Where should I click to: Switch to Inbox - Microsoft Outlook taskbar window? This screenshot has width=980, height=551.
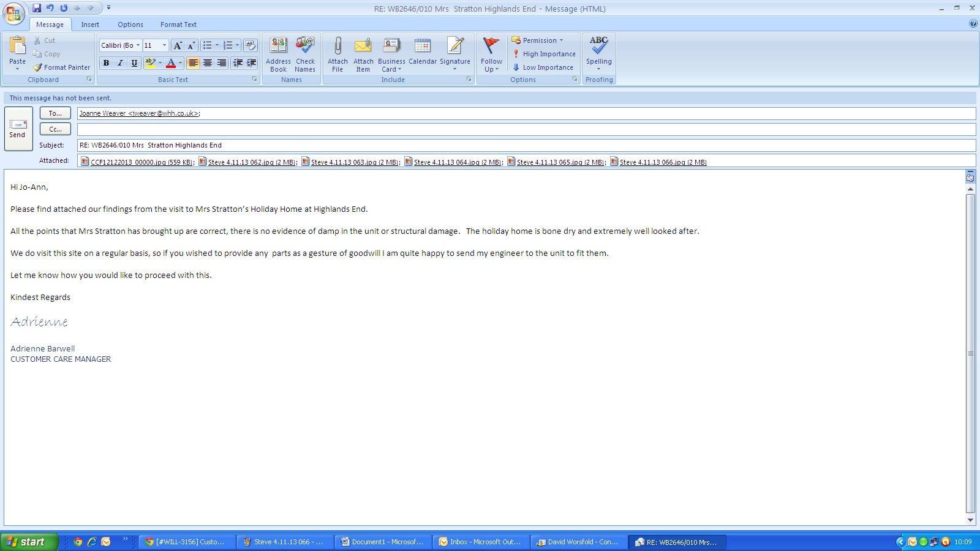[480, 542]
